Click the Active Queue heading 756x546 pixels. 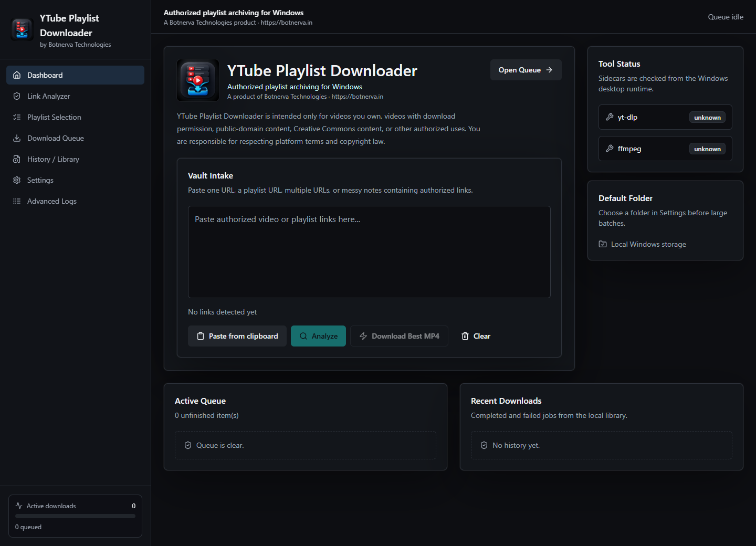(201, 401)
